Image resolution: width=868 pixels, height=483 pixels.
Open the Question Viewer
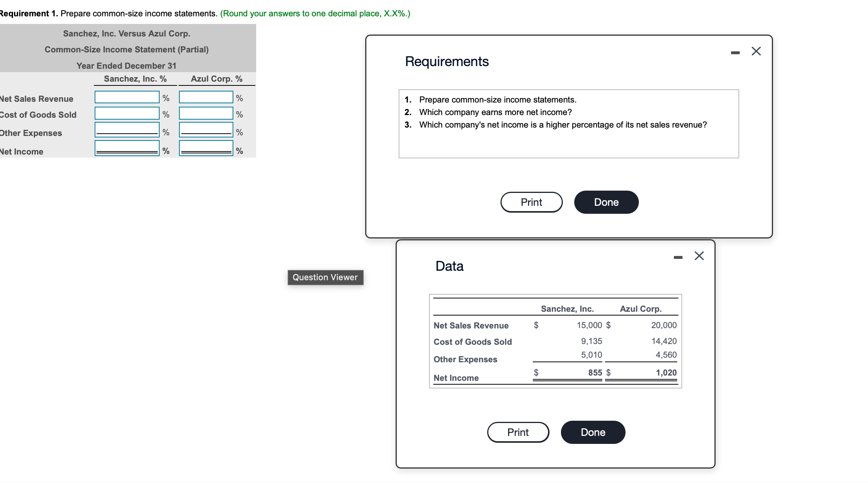[x=325, y=277]
